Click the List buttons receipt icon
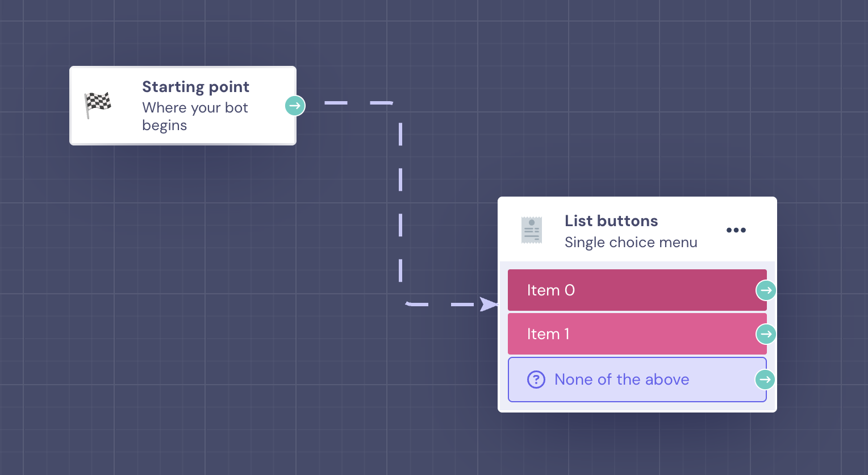The height and width of the screenshot is (475, 868). pos(532,230)
